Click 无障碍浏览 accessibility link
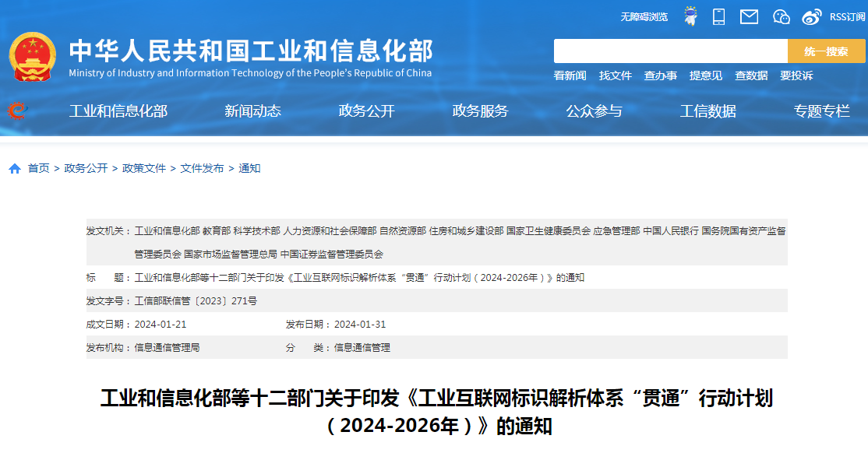868x453 pixels. point(644,17)
